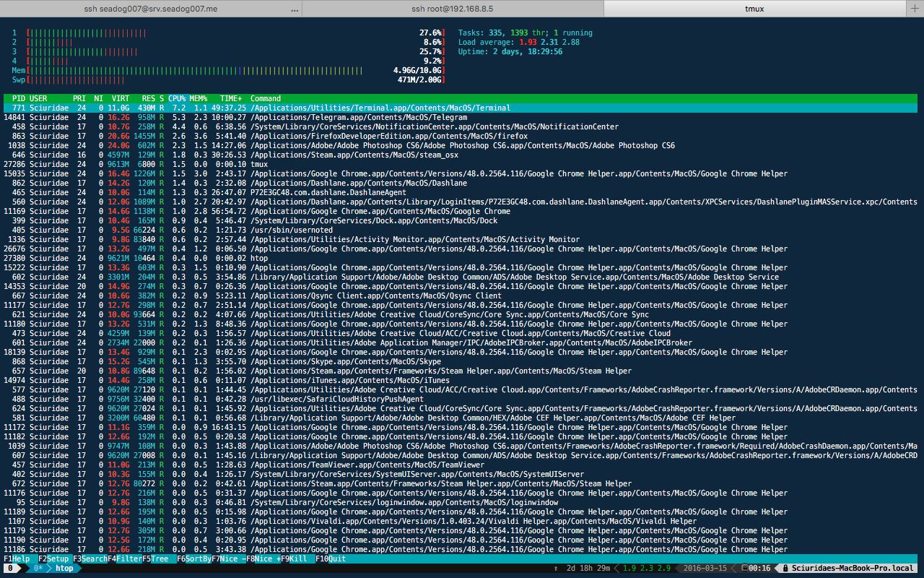Select the Telegram process row
This screenshot has height=578, width=924.
461,117
